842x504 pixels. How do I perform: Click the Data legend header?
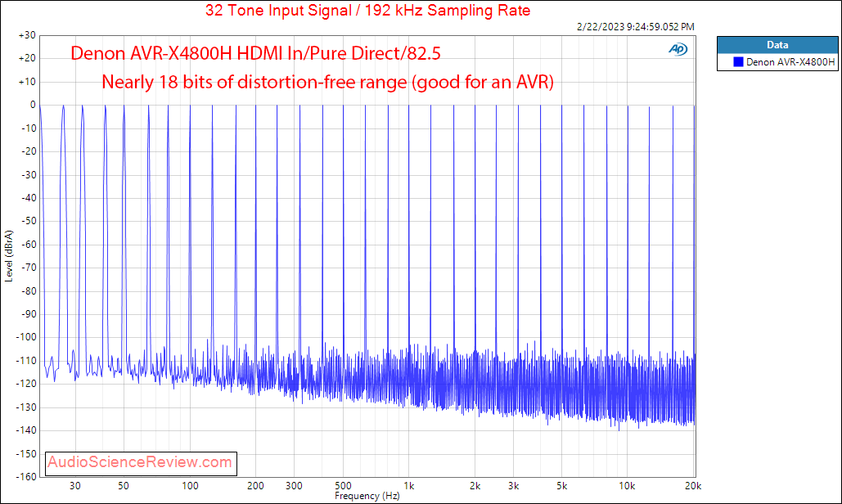click(777, 45)
